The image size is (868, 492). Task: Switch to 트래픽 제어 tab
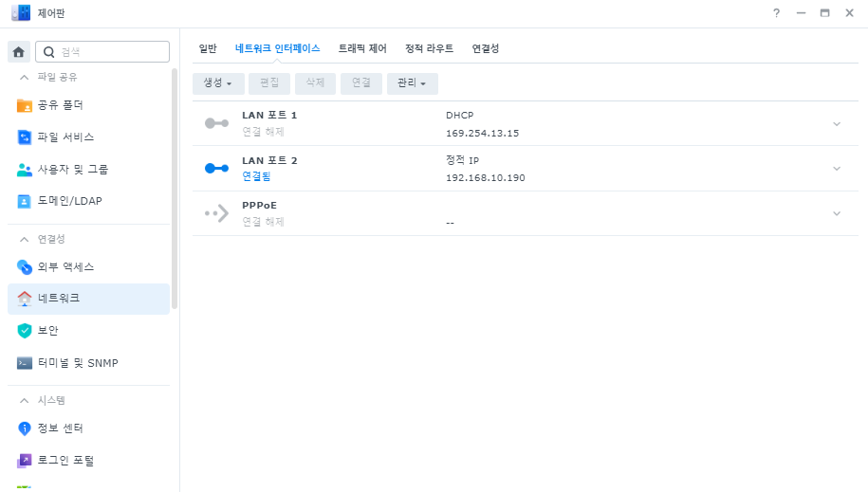tap(362, 48)
